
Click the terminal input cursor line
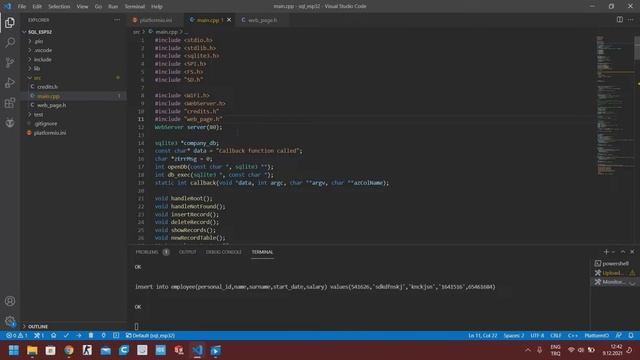point(136,326)
